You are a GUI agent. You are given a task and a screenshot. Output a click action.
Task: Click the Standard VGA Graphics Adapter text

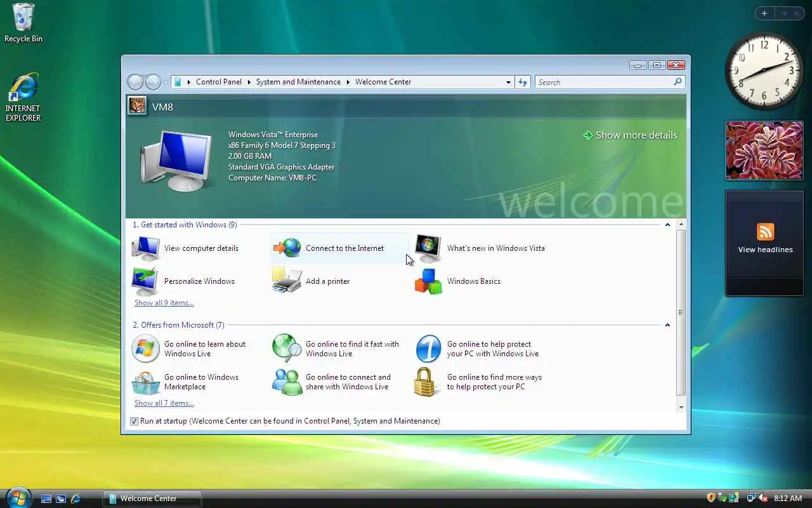point(281,167)
